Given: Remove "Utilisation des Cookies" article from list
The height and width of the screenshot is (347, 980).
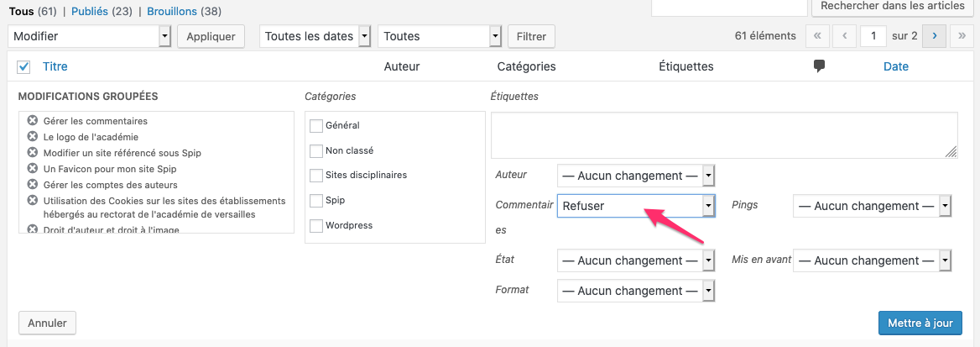Looking at the screenshot, I should point(33,200).
